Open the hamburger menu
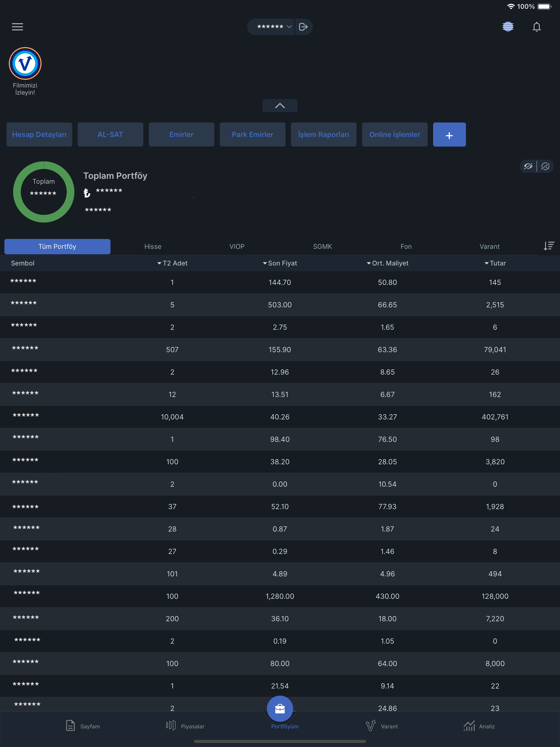This screenshot has width=560, height=747. point(17,27)
